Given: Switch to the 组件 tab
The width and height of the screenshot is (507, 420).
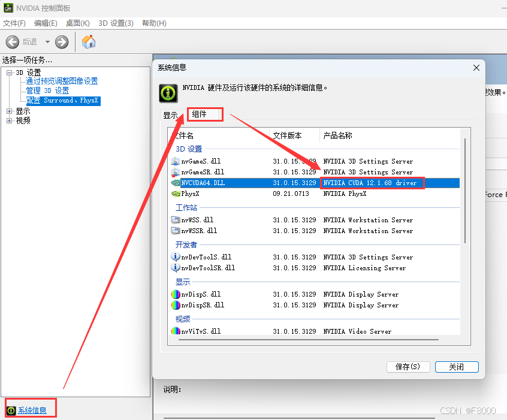Looking at the screenshot, I should (205, 114).
